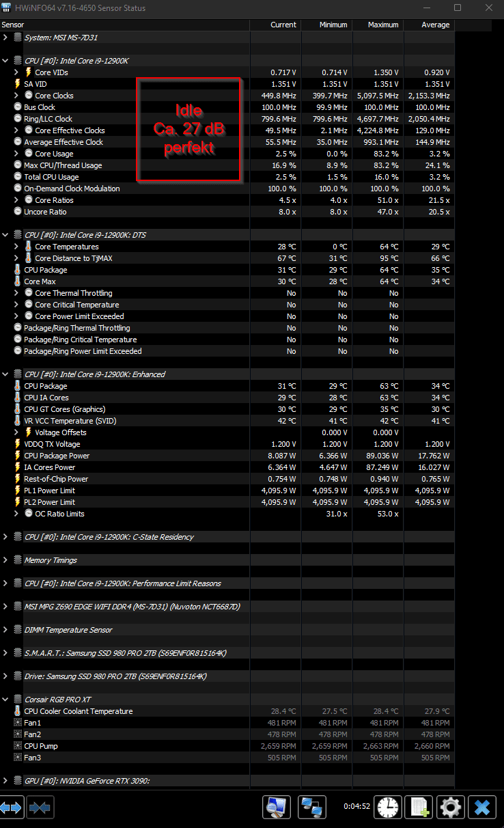Click the Fan1 fan icon
Image resolution: width=504 pixels, height=828 pixels.
pos(18,723)
